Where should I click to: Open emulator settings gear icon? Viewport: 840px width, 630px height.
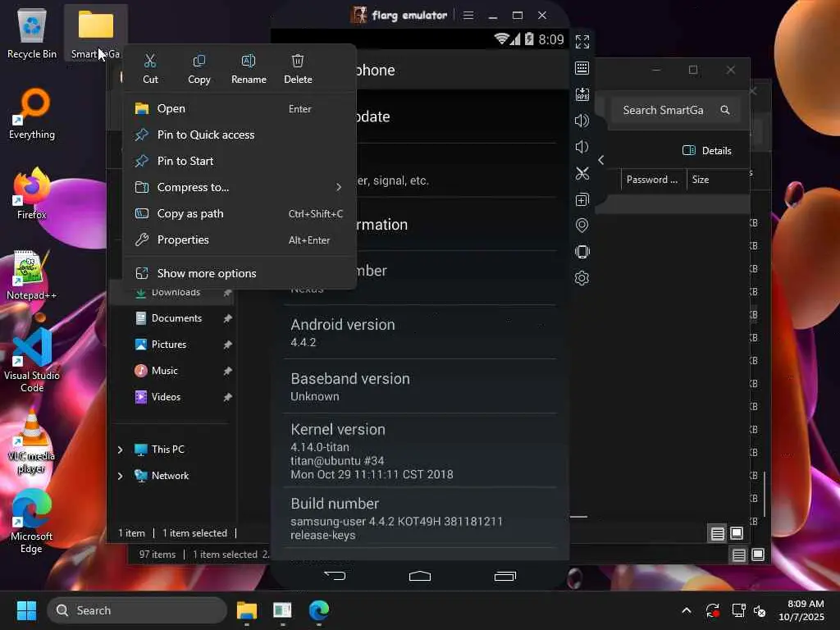(x=582, y=278)
